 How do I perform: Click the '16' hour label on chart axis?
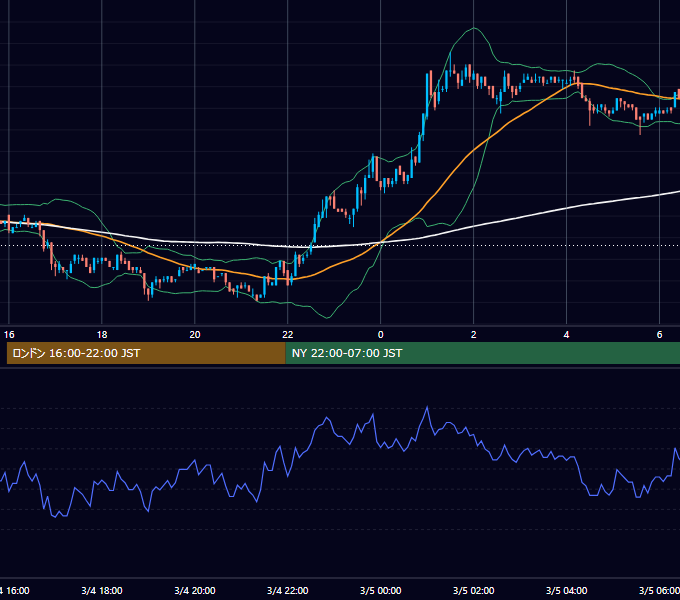[9, 335]
